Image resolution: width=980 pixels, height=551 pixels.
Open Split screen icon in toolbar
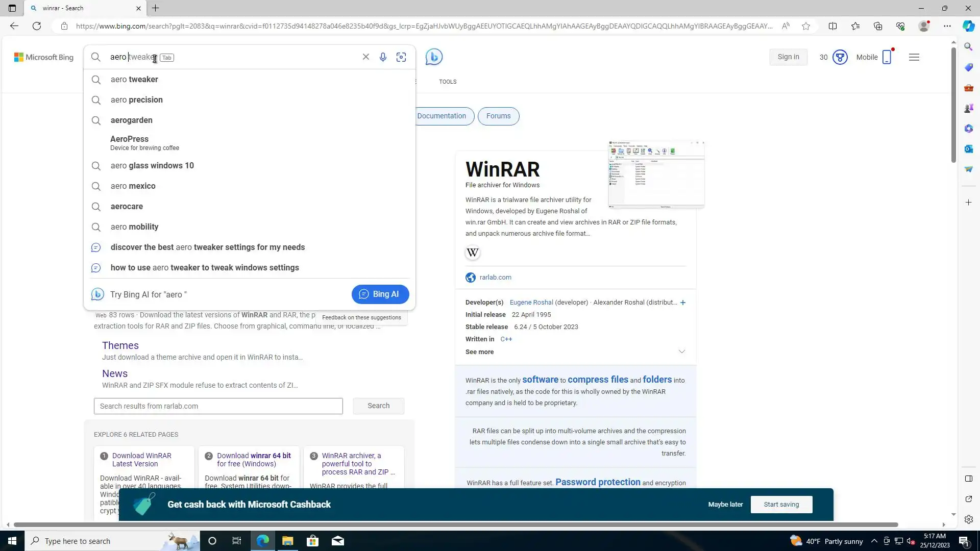[x=832, y=26]
